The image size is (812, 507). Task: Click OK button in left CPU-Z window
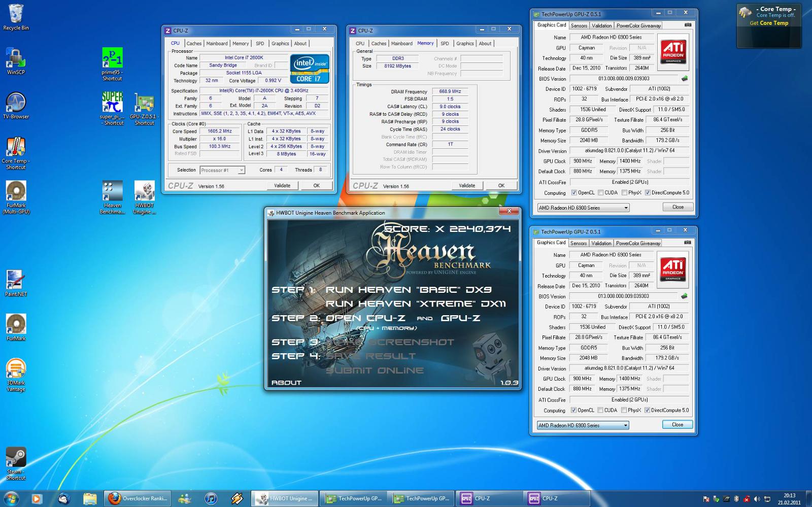(x=317, y=186)
